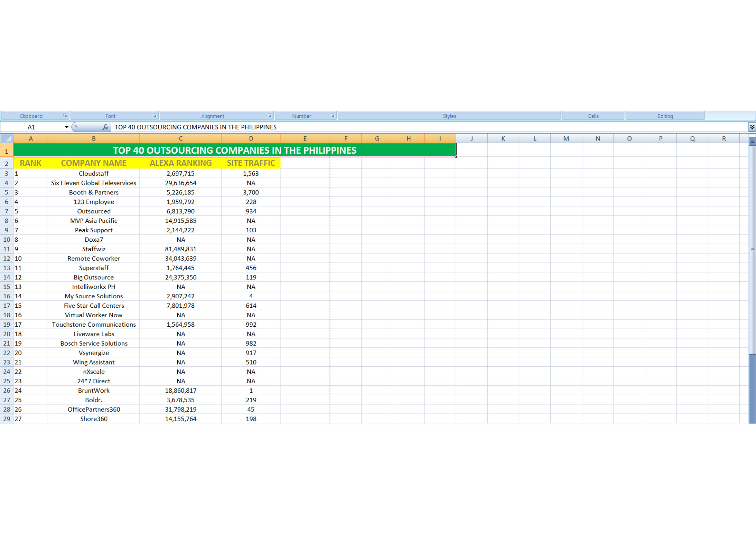
Task: Select row 14 header
Action: [6, 277]
